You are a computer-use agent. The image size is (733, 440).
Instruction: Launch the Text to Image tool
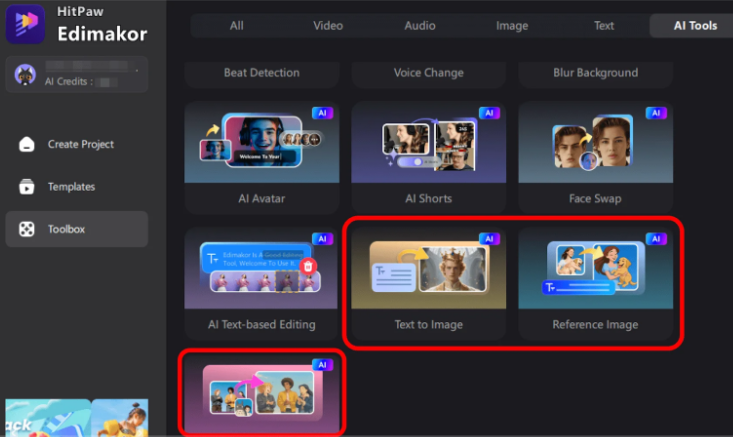pyautogui.click(x=428, y=281)
